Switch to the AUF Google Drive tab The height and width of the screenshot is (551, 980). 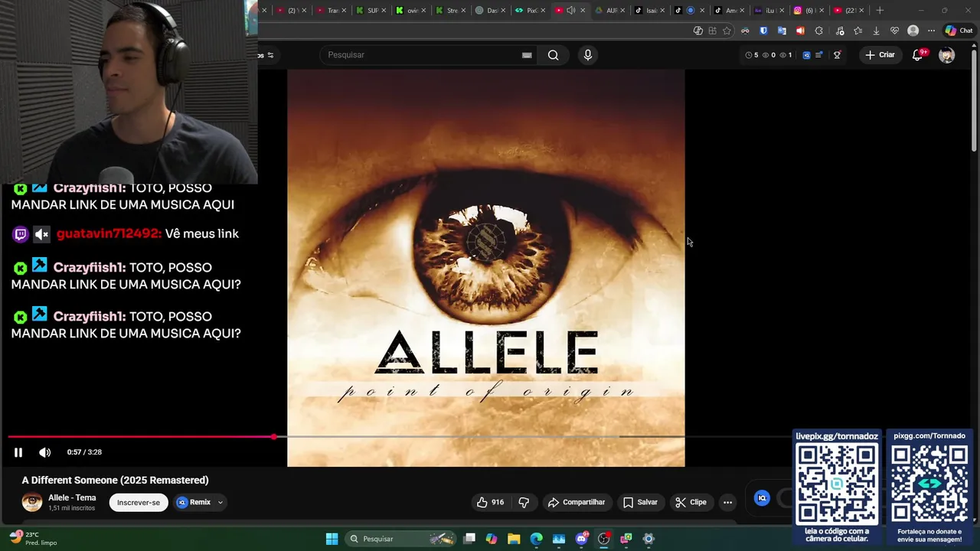pos(609,10)
